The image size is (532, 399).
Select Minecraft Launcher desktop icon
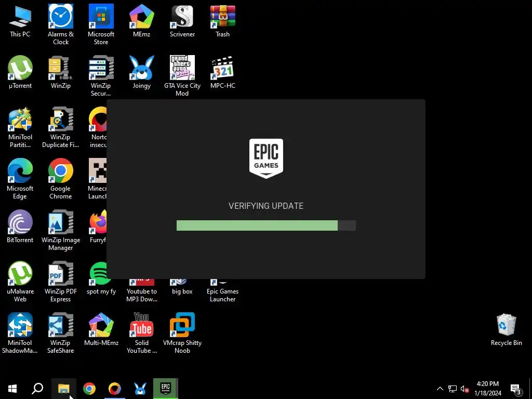(x=97, y=179)
